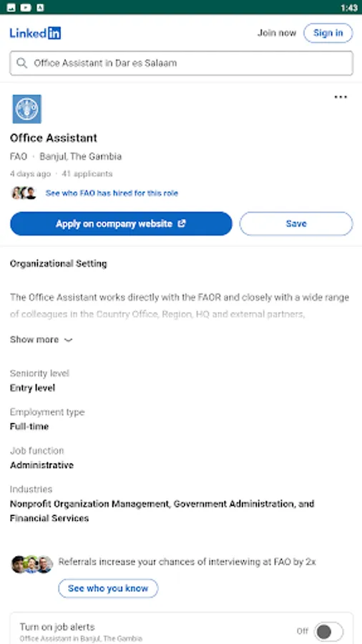Image resolution: width=362 pixels, height=644 pixels.
Task: Click Apply on company website button
Action: click(121, 223)
